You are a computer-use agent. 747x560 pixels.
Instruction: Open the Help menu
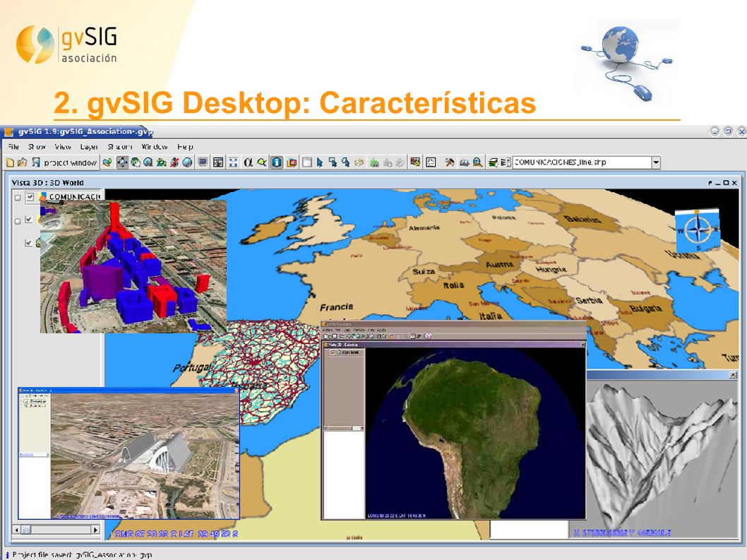[185, 147]
